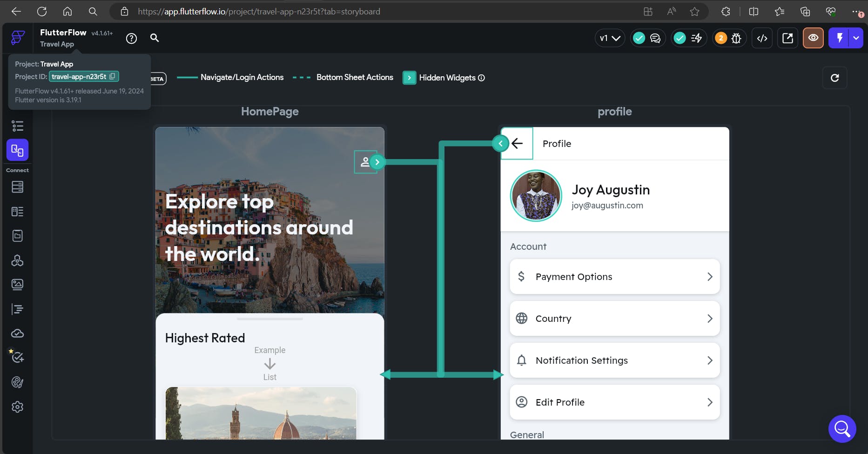Click the joy@augustin.com email text

pyautogui.click(x=607, y=206)
